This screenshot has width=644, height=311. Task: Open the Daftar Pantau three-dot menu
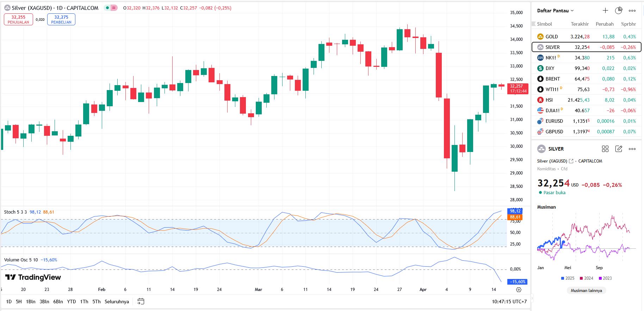click(632, 11)
